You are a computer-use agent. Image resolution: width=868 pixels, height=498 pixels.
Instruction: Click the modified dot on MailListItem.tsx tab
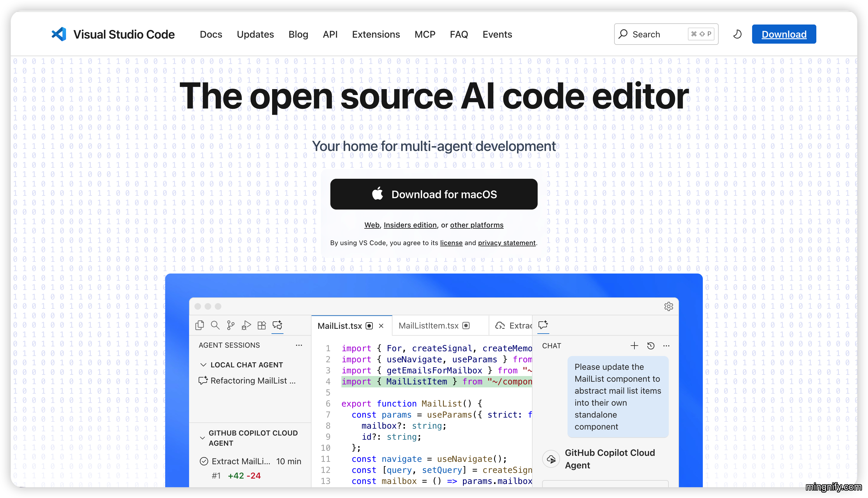pyautogui.click(x=467, y=326)
